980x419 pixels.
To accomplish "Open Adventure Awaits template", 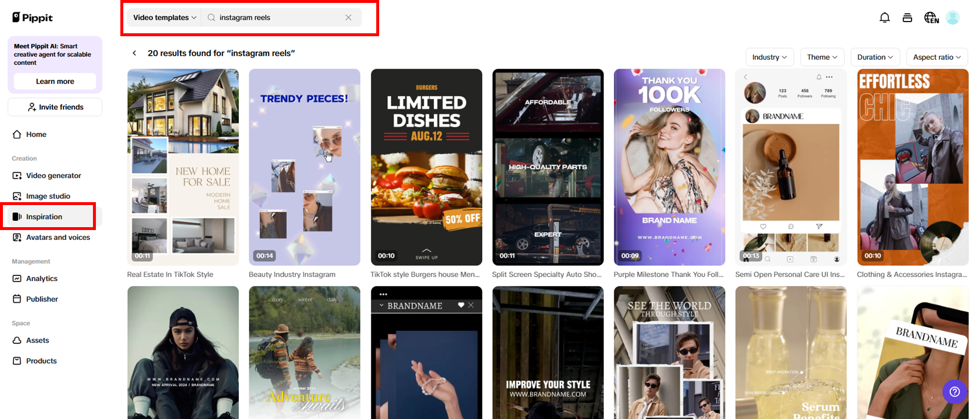I will [x=304, y=352].
